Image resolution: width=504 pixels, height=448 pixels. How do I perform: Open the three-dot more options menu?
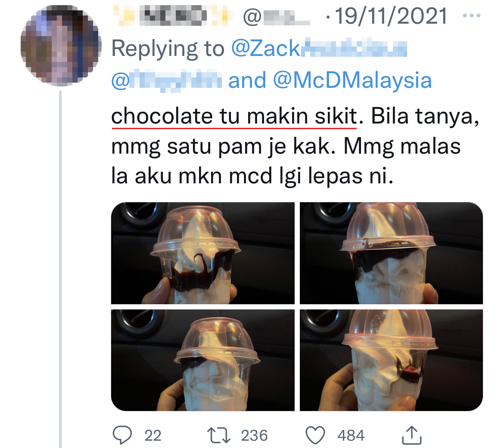pos(470,16)
